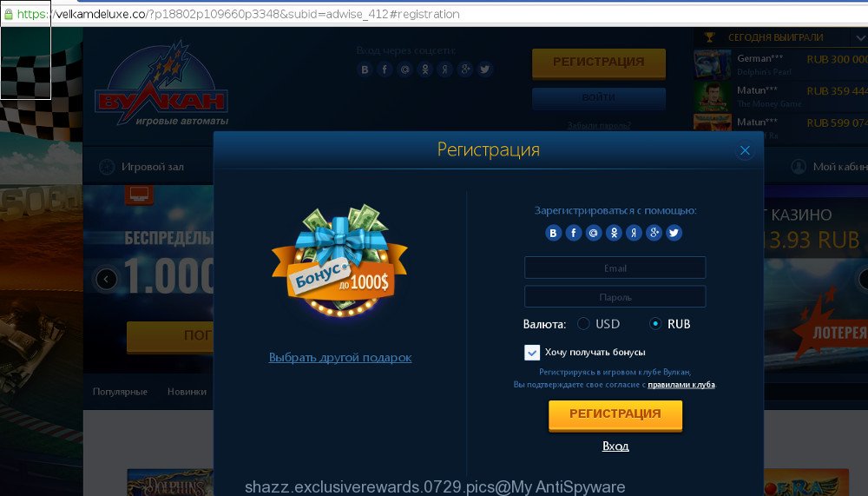Click the Вулкан casino logo

(161, 83)
